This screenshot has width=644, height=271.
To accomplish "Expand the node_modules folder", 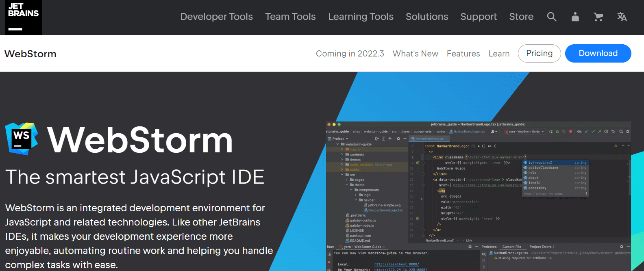I will pyautogui.click(x=342, y=165).
